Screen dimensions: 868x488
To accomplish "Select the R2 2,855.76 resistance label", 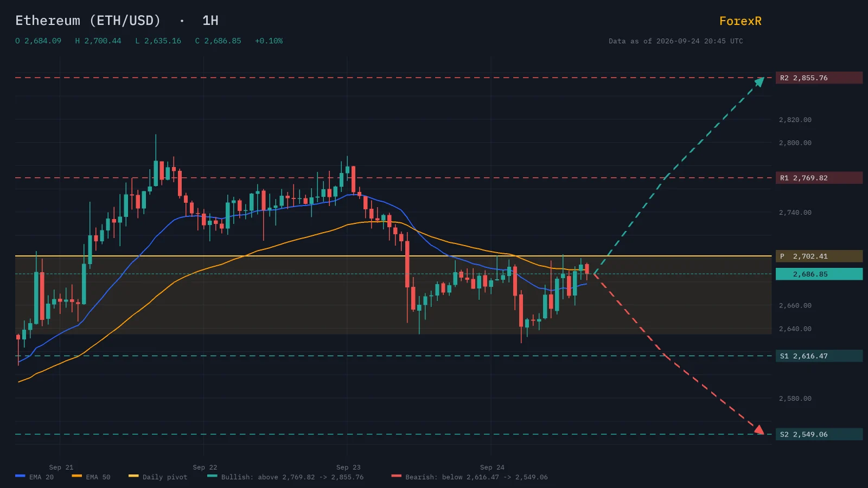I will pos(819,78).
